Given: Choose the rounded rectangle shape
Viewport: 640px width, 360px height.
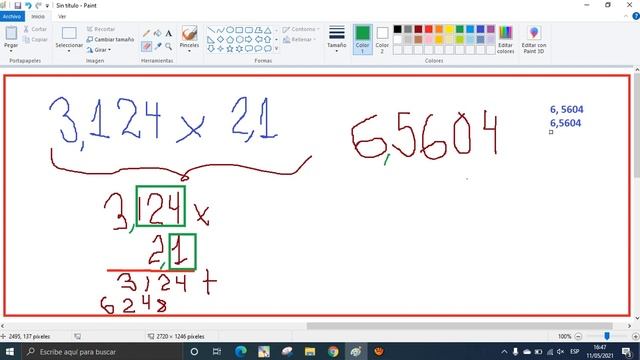Looking at the screenshot, I should [x=249, y=30].
